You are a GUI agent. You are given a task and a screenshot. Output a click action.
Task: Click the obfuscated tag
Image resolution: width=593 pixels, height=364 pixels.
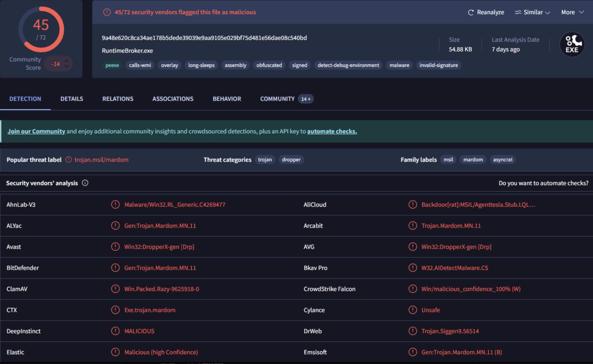point(269,65)
